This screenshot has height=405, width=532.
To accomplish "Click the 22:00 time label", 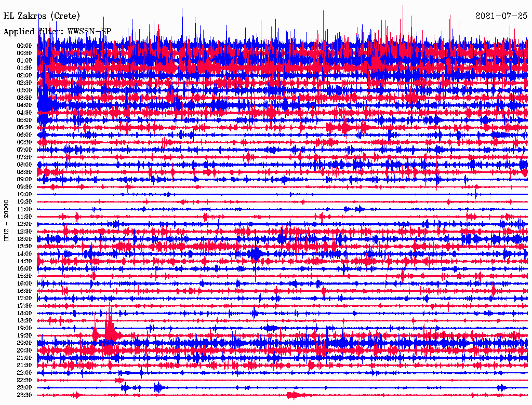I will click(24, 373).
